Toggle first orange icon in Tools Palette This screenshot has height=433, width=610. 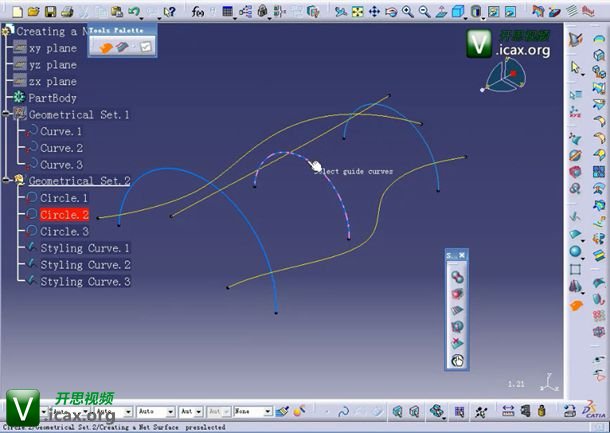point(105,47)
